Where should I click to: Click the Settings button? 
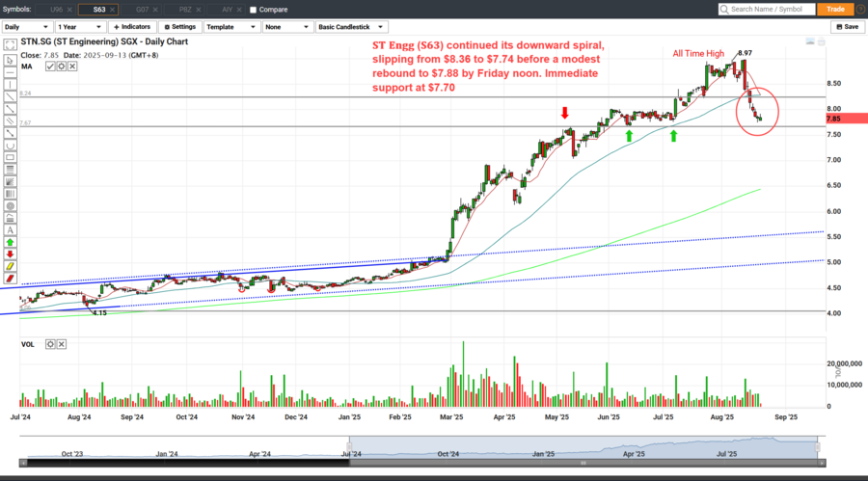[180, 27]
